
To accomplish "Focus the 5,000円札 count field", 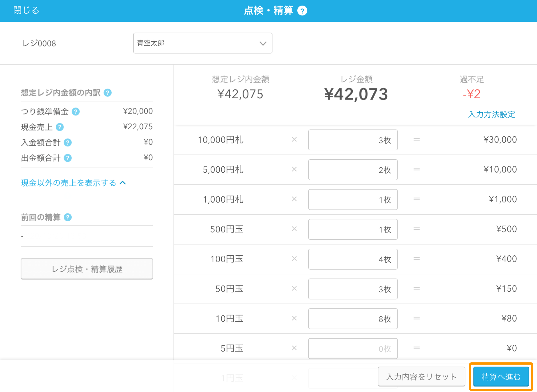I will tap(353, 170).
